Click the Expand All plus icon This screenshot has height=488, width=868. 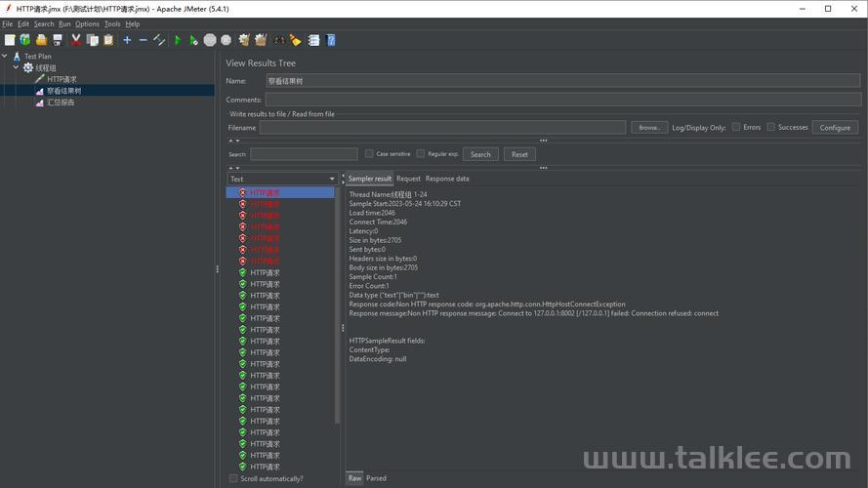(127, 40)
